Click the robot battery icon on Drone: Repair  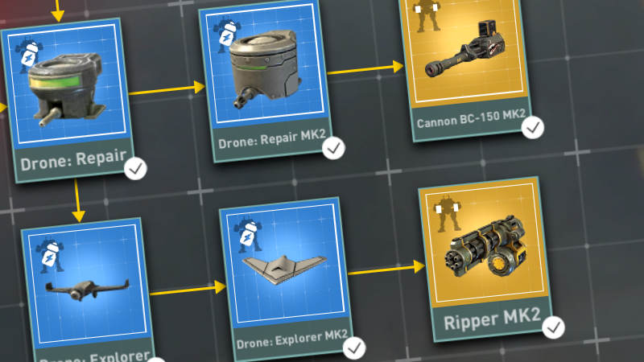click(x=29, y=55)
